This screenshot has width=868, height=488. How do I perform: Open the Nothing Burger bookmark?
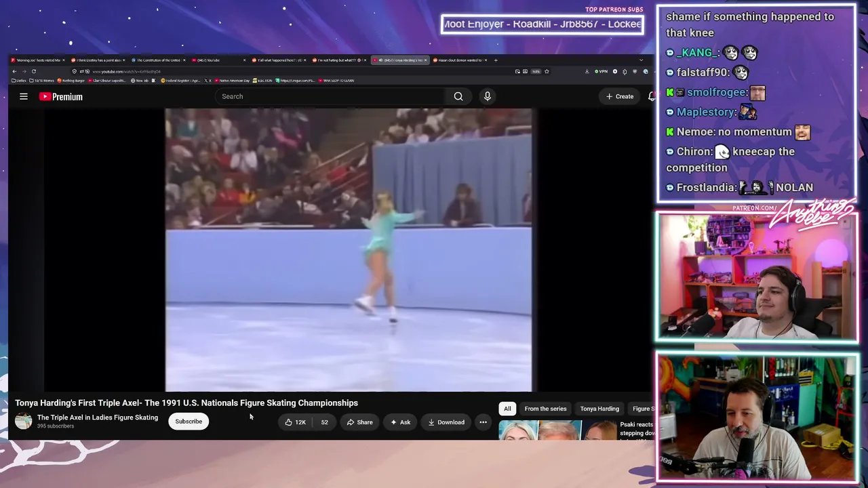click(71, 81)
